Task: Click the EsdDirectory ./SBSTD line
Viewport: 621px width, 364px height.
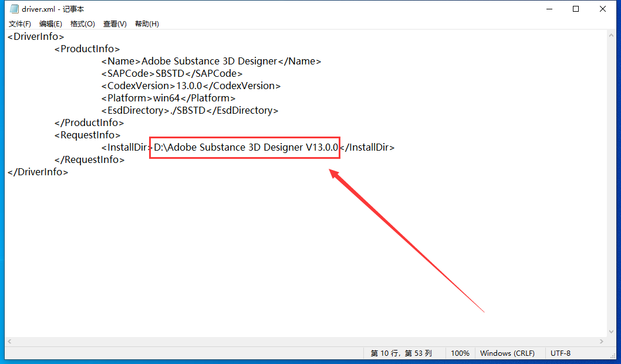Action: (x=190, y=110)
